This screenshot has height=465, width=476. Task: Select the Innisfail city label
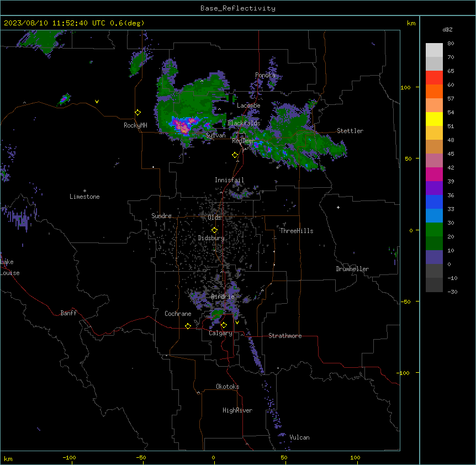[229, 180]
